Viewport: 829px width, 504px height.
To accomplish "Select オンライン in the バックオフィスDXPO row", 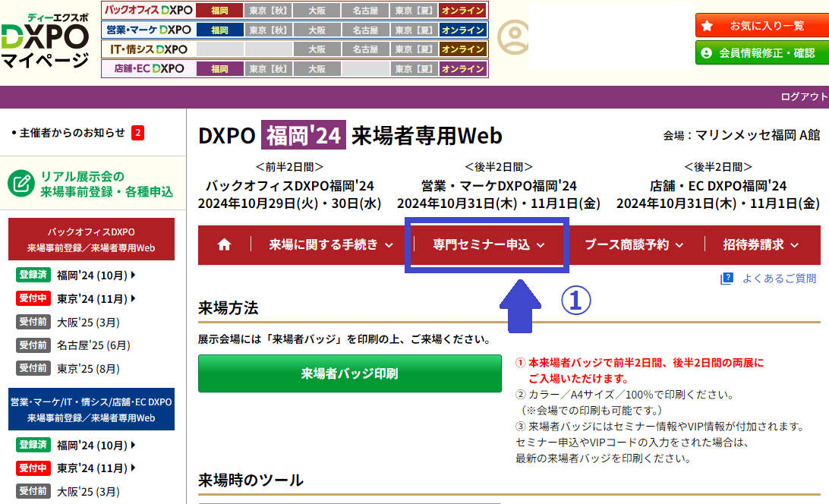I will [463, 11].
